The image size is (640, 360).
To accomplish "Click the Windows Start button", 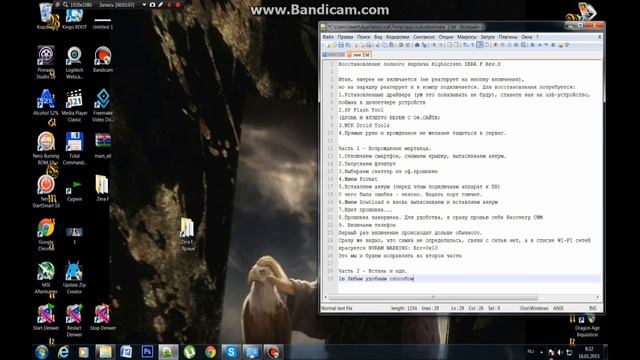I will pos(42,352).
